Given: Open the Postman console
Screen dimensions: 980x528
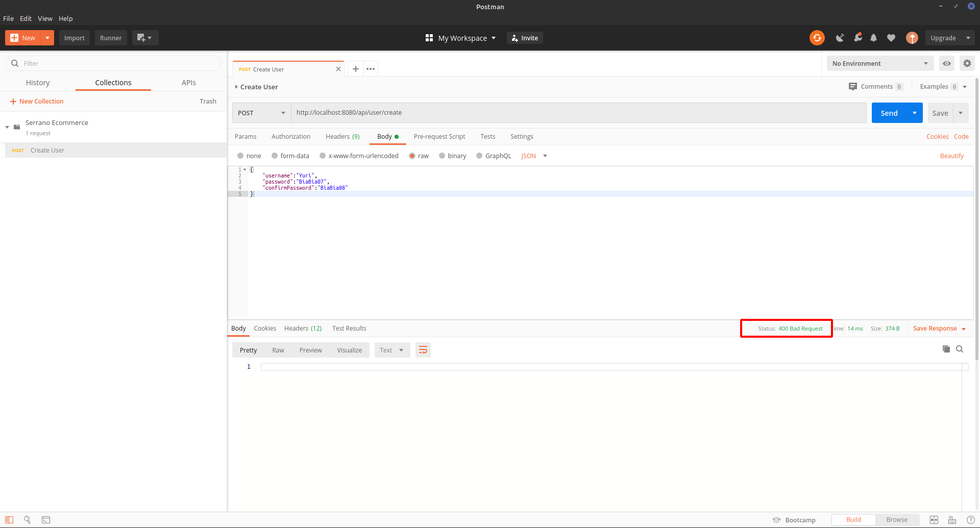Looking at the screenshot, I should point(46,520).
